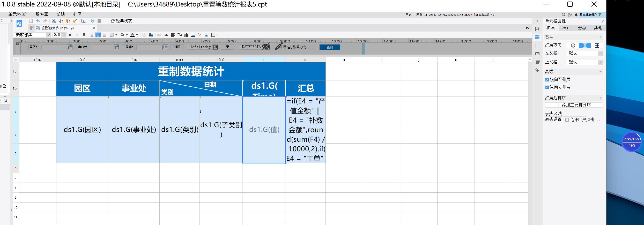The width and height of the screenshot is (644, 225).
Task: Activate the format painter brush
Action: [x=75, y=21]
